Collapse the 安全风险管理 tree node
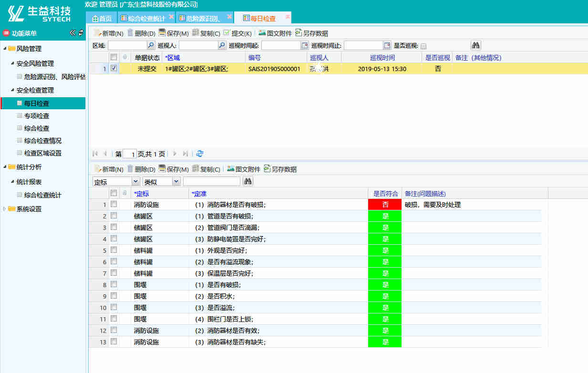588x373 pixels. (13, 63)
